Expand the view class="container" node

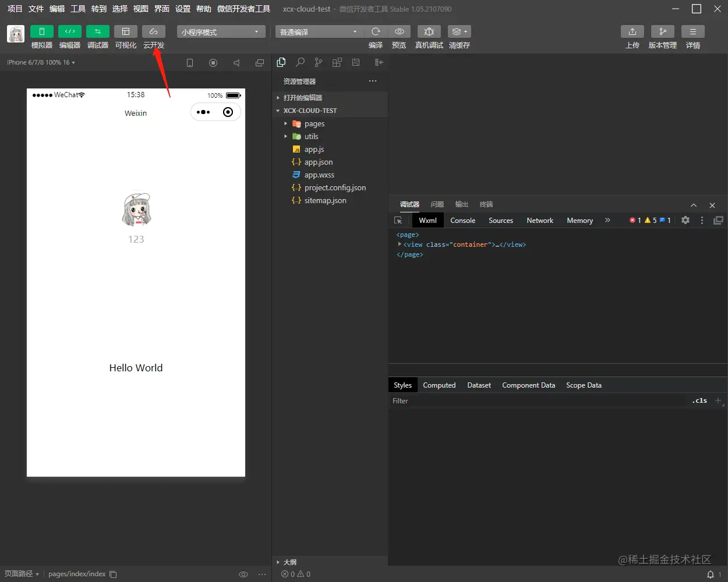click(400, 244)
